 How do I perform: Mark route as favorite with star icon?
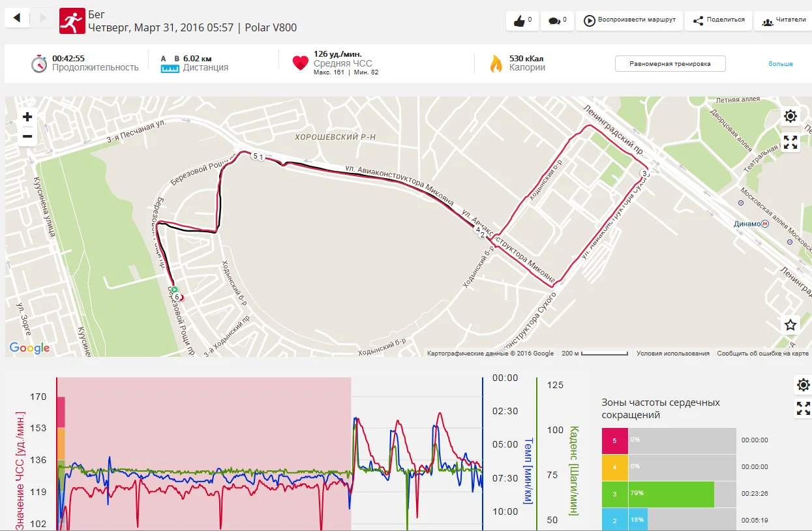point(790,325)
